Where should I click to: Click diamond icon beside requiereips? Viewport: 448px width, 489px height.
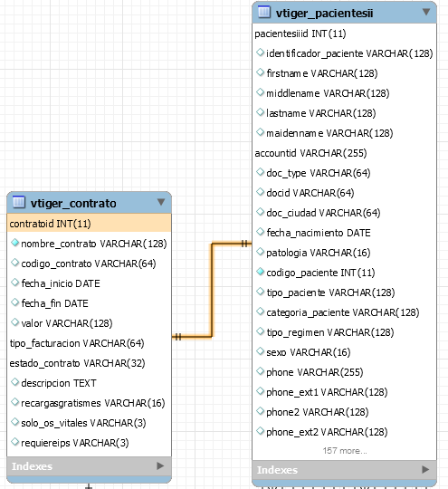click(x=14, y=442)
